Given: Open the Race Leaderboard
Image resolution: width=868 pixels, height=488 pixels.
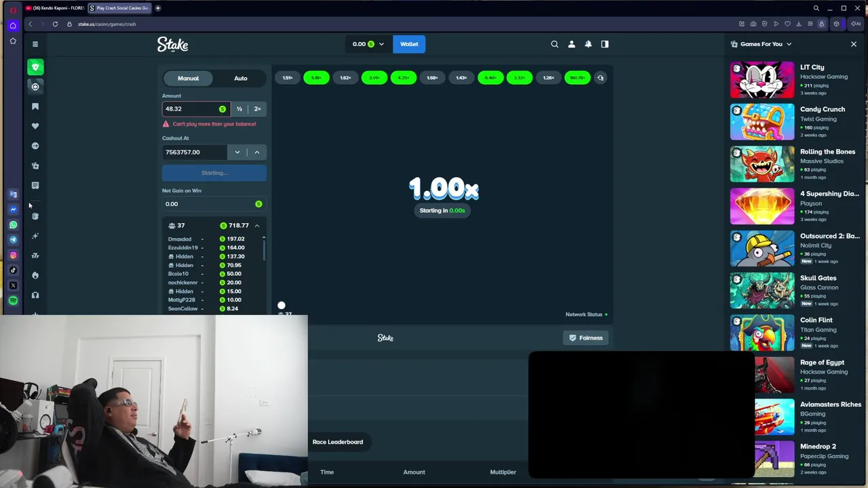Looking at the screenshot, I should [x=338, y=442].
